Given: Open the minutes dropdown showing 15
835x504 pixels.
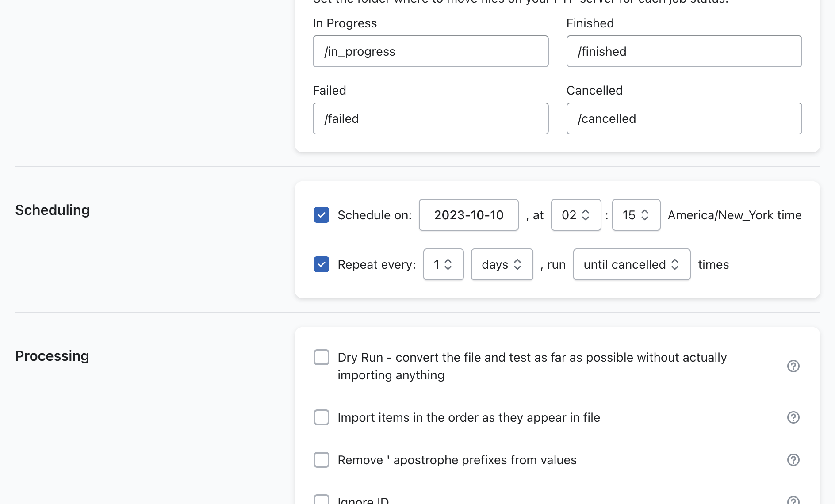Looking at the screenshot, I should point(636,215).
